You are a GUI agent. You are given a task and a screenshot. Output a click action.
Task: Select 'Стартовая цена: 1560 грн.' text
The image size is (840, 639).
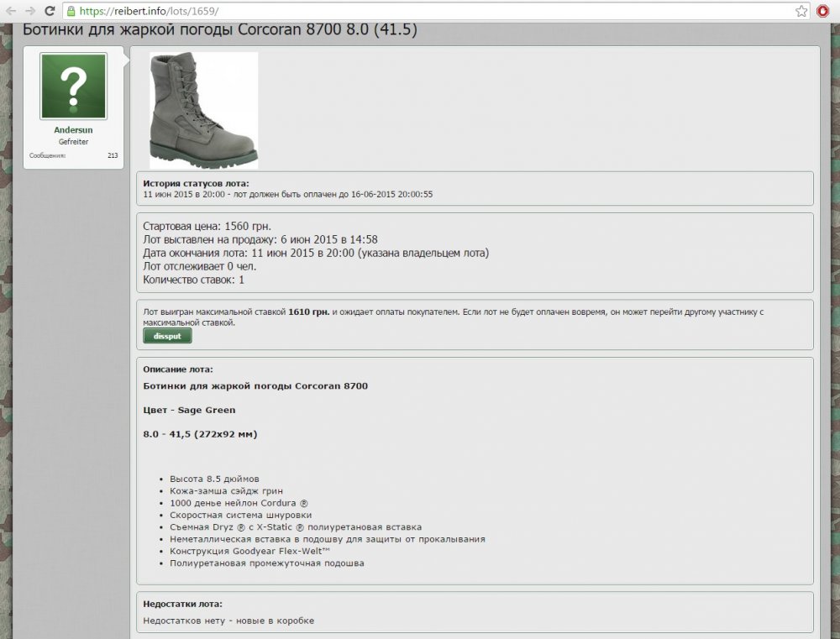207,226
